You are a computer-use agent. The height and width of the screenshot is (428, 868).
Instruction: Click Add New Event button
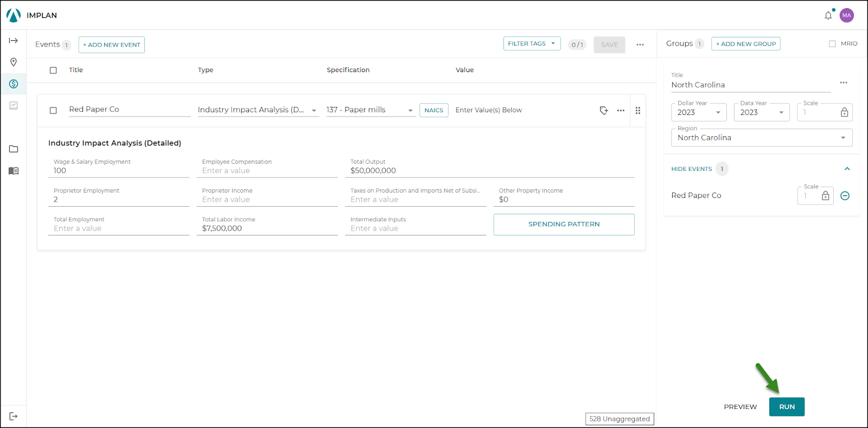tap(112, 44)
